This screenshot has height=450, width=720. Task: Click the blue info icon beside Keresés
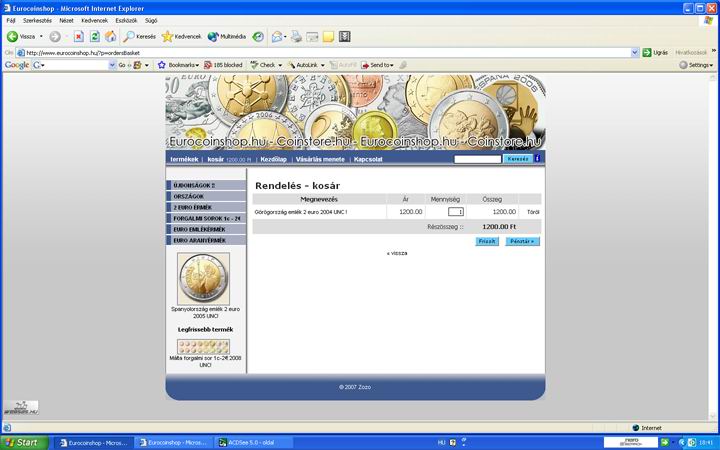[537, 158]
